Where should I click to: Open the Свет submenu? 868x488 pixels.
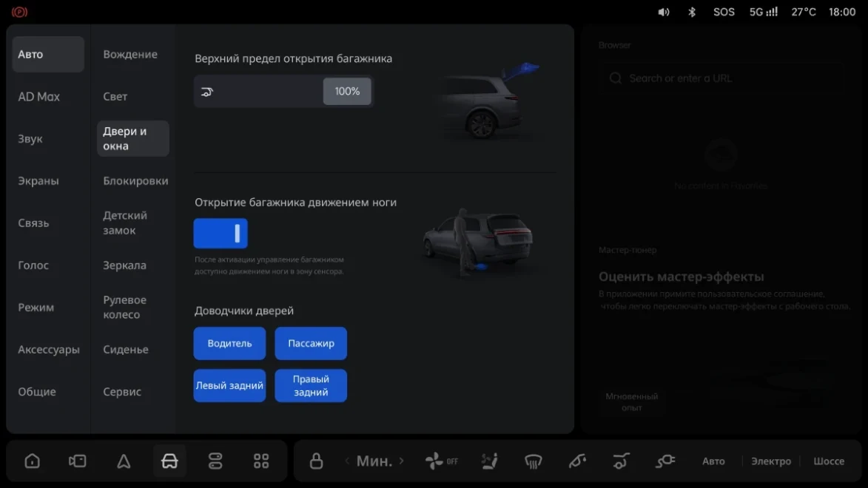pyautogui.click(x=115, y=97)
